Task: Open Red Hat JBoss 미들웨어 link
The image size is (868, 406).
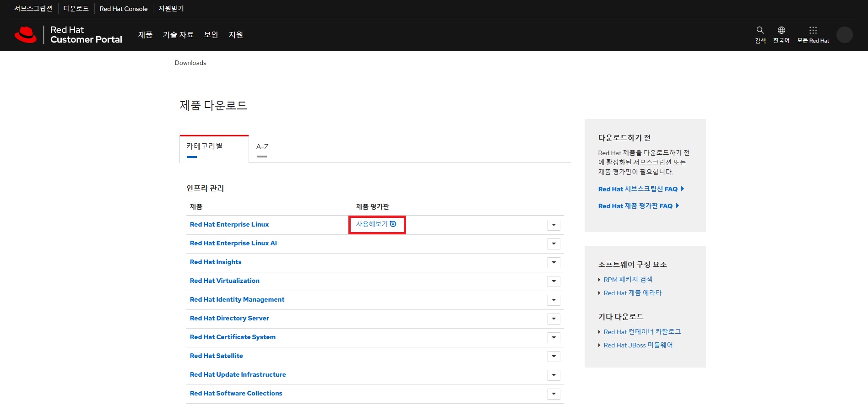Action: click(x=638, y=345)
